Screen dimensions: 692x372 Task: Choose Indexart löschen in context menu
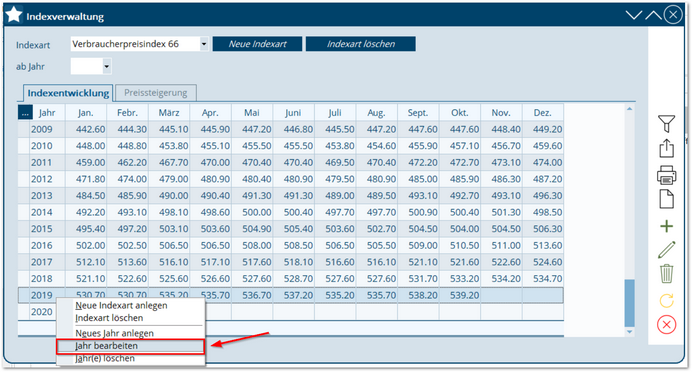[109, 318]
